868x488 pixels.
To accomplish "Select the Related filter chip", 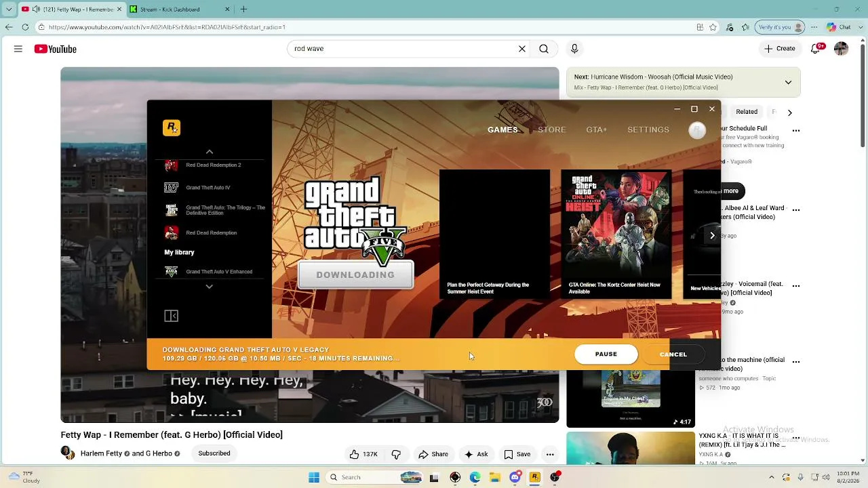I will (747, 112).
